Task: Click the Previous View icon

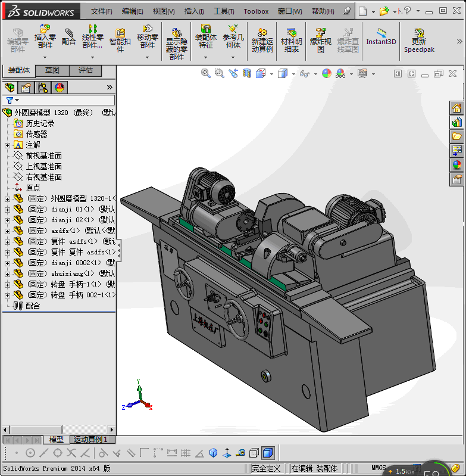Action: [x=233, y=73]
